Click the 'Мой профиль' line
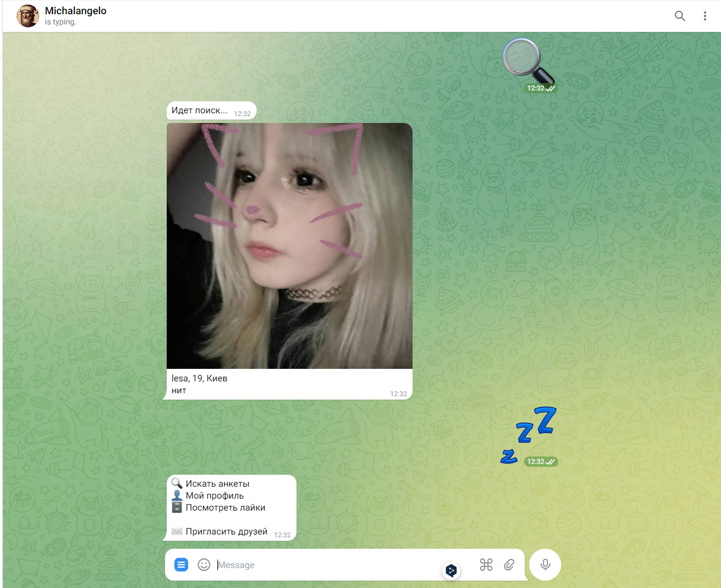This screenshot has height=588, width=721. 208,496
